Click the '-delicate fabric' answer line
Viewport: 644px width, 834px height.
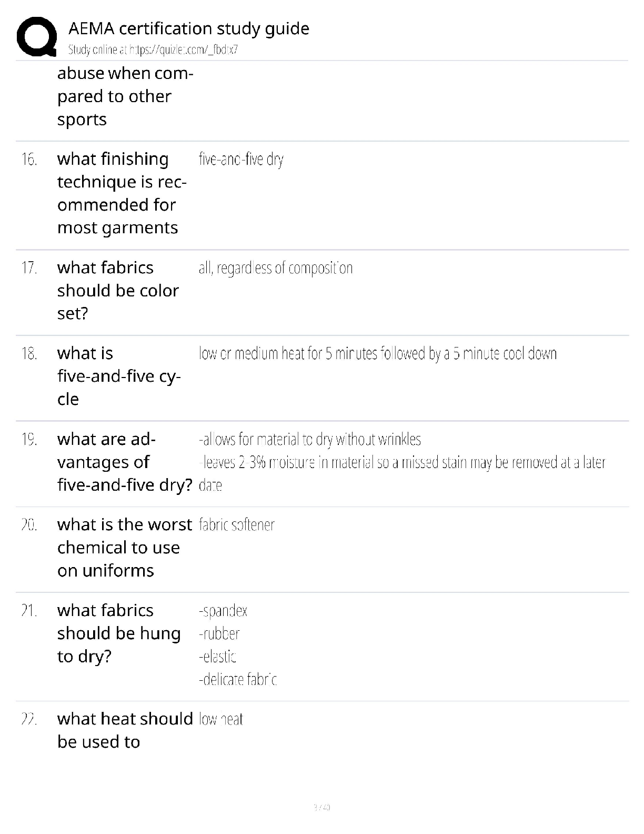coord(238,680)
